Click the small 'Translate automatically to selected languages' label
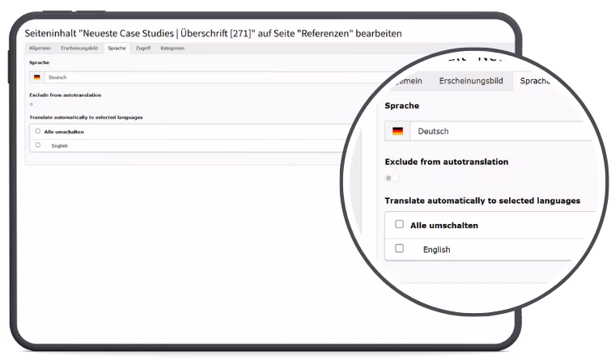 click(86, 117)
